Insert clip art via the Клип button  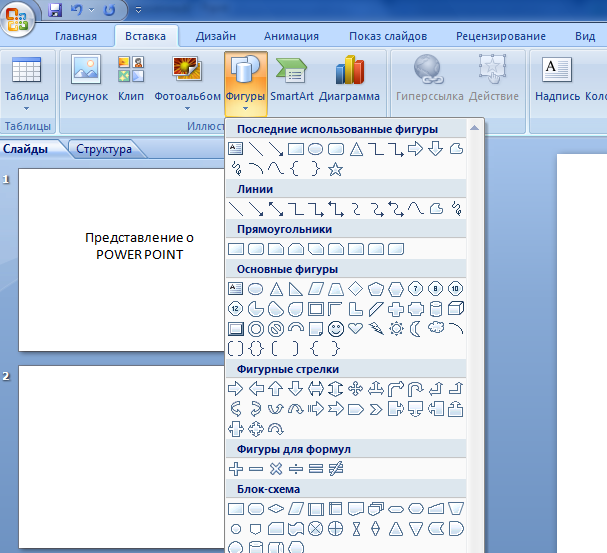point(131,79)
